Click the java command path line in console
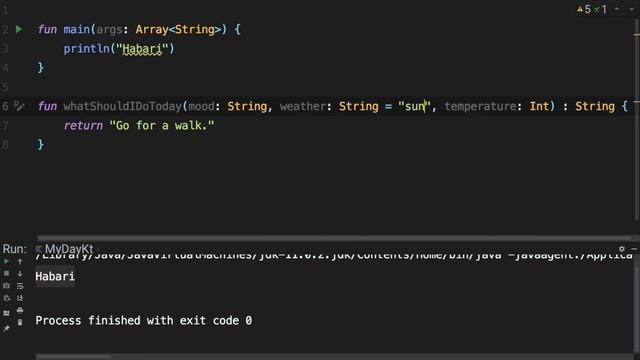This screenshot has width=640, height=360. 334,256
